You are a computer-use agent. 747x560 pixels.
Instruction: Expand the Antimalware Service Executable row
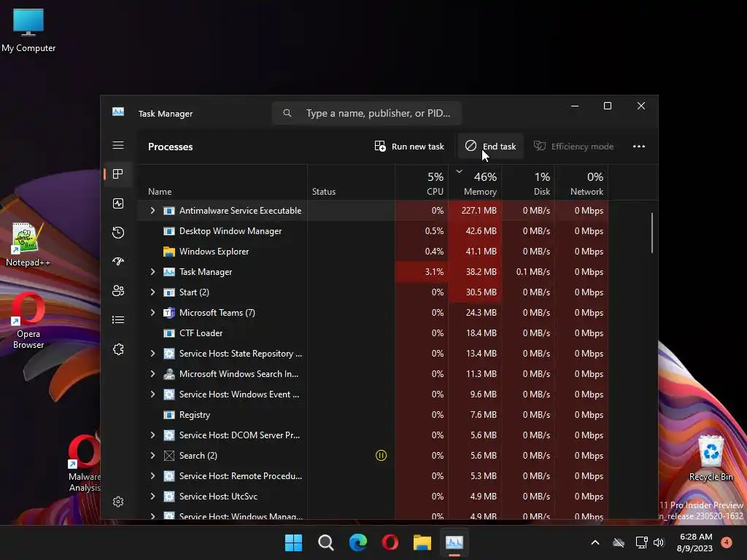tap(152, 211)
